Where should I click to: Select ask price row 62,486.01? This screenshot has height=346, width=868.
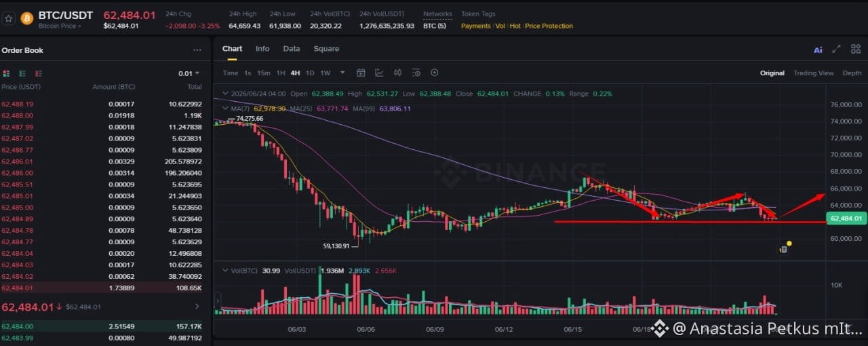coord(102,161)
